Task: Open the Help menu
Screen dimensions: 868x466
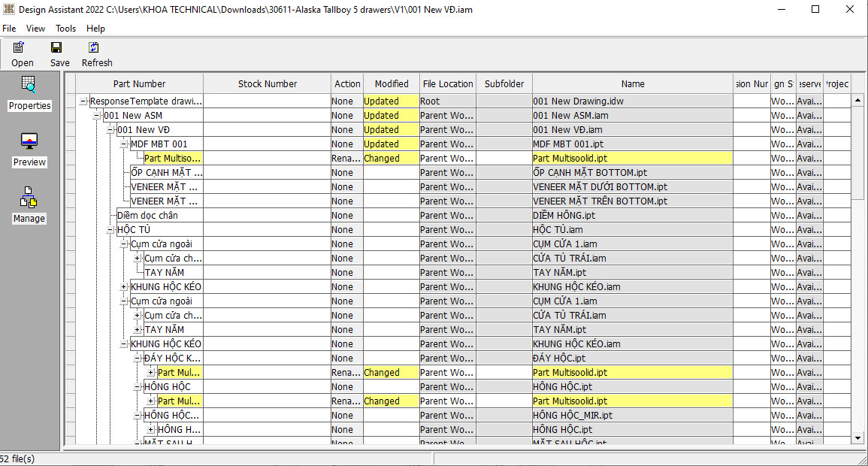Action: pos(95,29)
